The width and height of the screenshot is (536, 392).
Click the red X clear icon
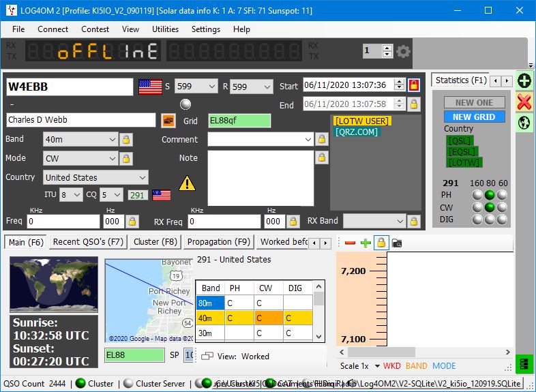[x=524, y=102]
